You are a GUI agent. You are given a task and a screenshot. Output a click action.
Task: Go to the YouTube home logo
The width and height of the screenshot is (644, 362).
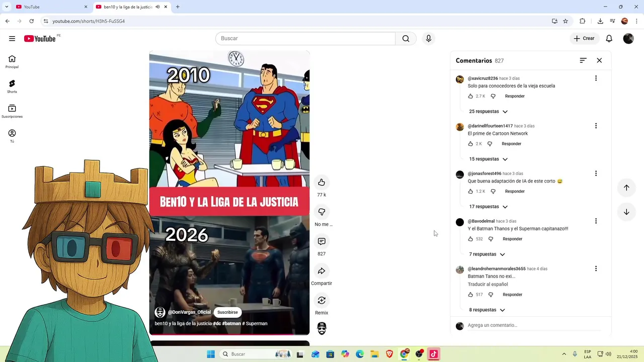click(x=40, y=39)
